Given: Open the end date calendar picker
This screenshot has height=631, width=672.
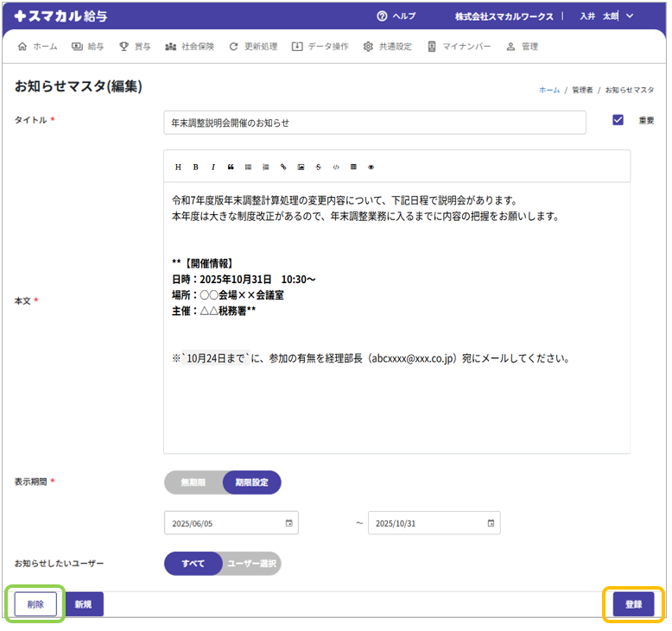Looking at the screenshot, I should tap(491, 523).
